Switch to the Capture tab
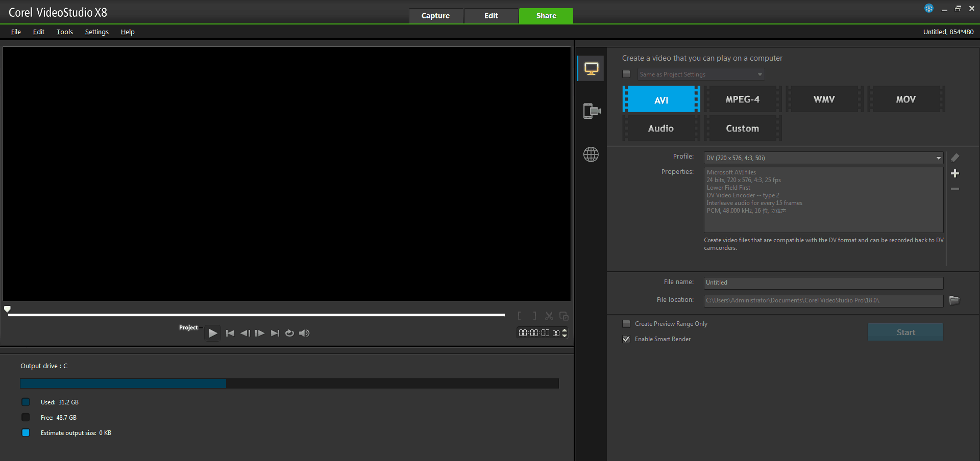This screenshot has width=980, height=461. click(436, 16)
